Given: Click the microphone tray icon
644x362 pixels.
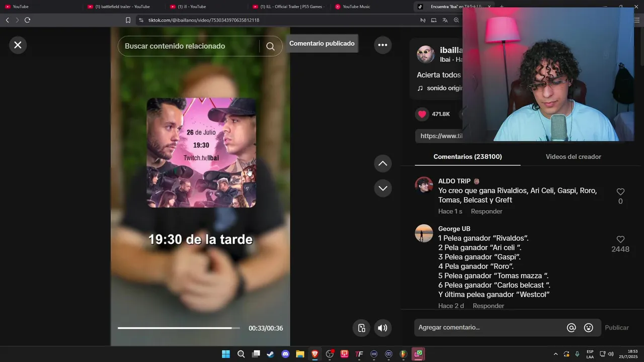Looking at the screenshot, I should pyautogui.click(x=577, y=354).
